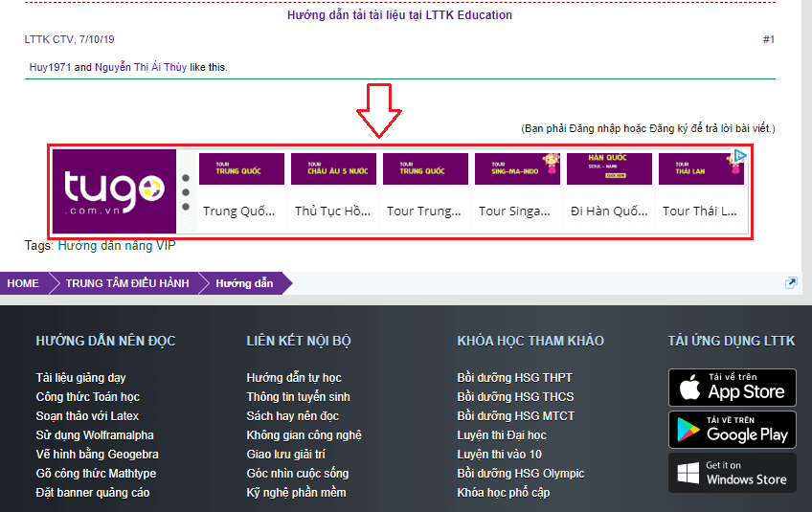Click the Google Play download badge
This screenshot has height=512, width=812.
click(x=733, y=430)
